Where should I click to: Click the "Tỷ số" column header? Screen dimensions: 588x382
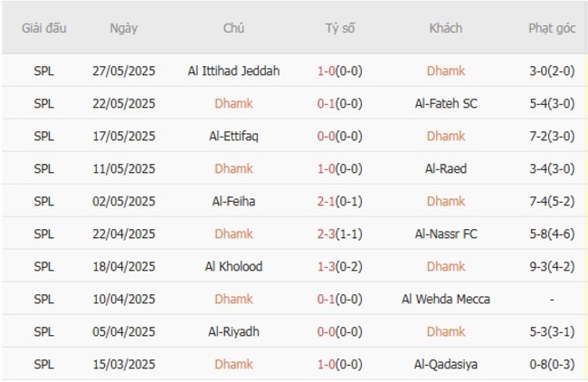339,28
